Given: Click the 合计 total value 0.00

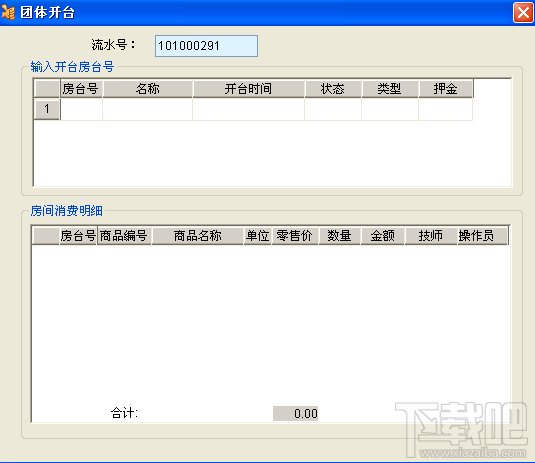Looking at the screenshot, I should (x=295, y=414).
